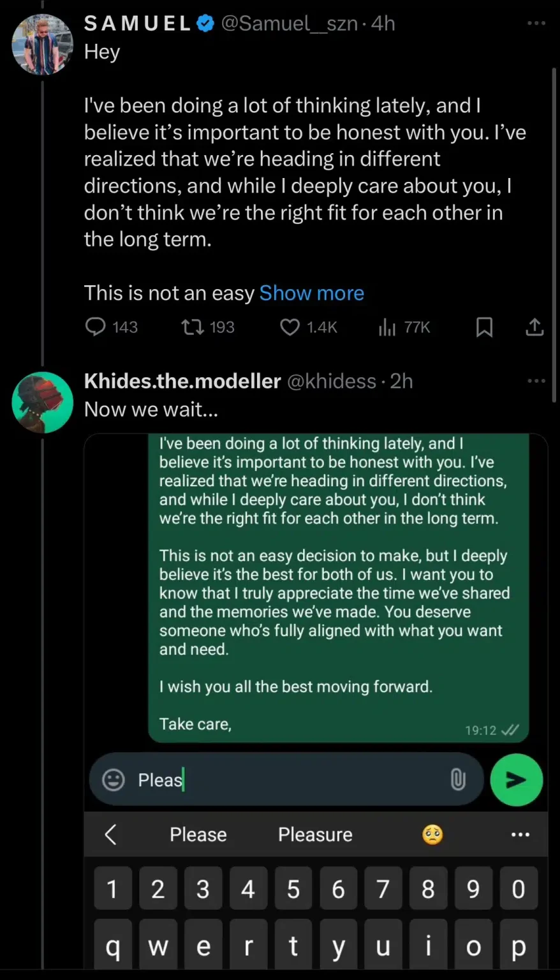Retweet Samuel's post
Screen dimensions: 560x980
pos(192,327)
